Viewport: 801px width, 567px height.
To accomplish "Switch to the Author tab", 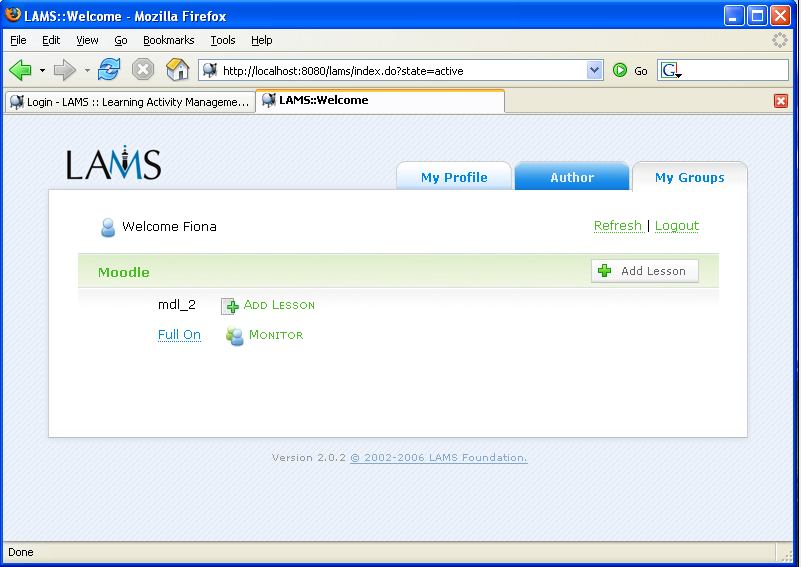I will pyautogui.click(x=572, y=177).
